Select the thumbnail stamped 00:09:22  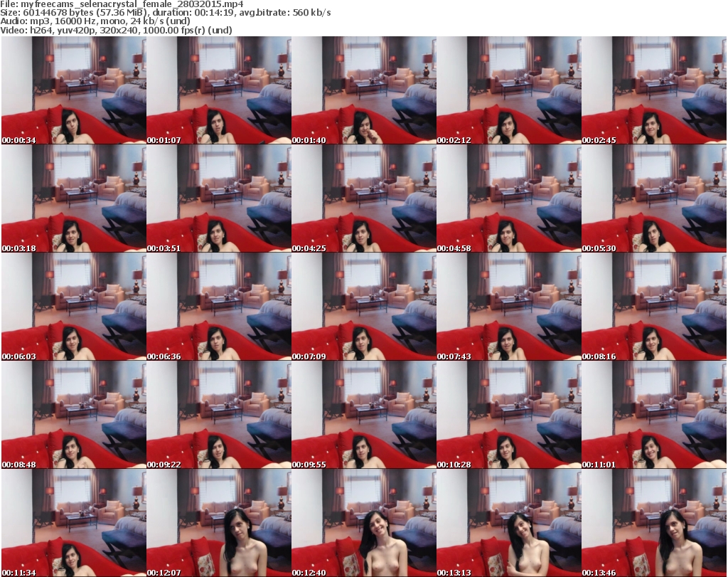[x=219, y=415]
